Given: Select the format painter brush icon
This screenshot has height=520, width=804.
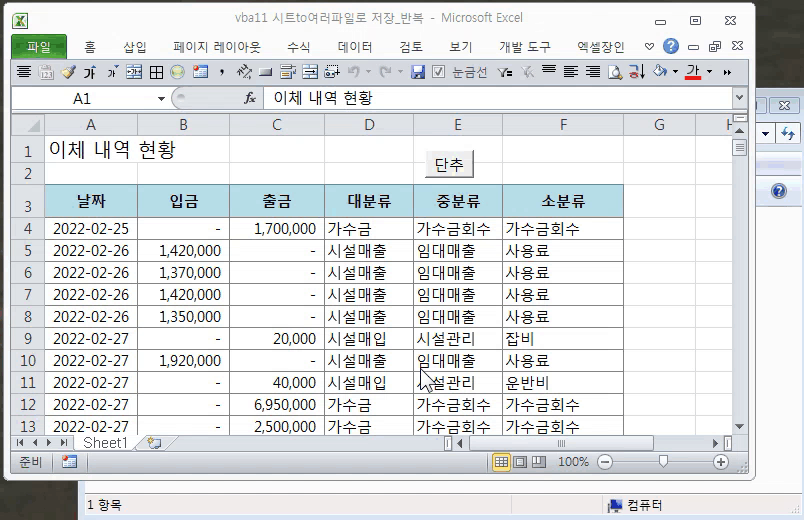Looking at the screenshot, I should (x=68, y=72).
